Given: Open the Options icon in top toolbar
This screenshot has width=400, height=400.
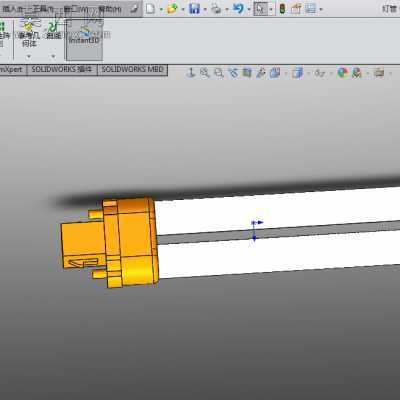Looking at the screenshot, I should coord(310,8).
